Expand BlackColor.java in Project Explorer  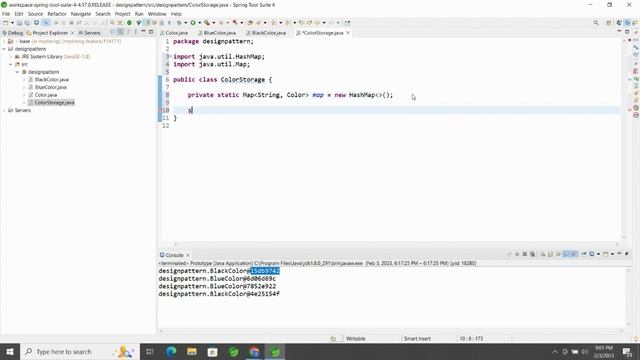24,80
